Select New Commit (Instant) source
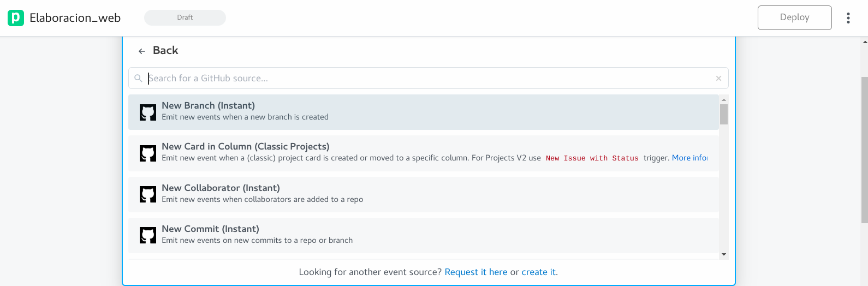 tap(210, 229)
